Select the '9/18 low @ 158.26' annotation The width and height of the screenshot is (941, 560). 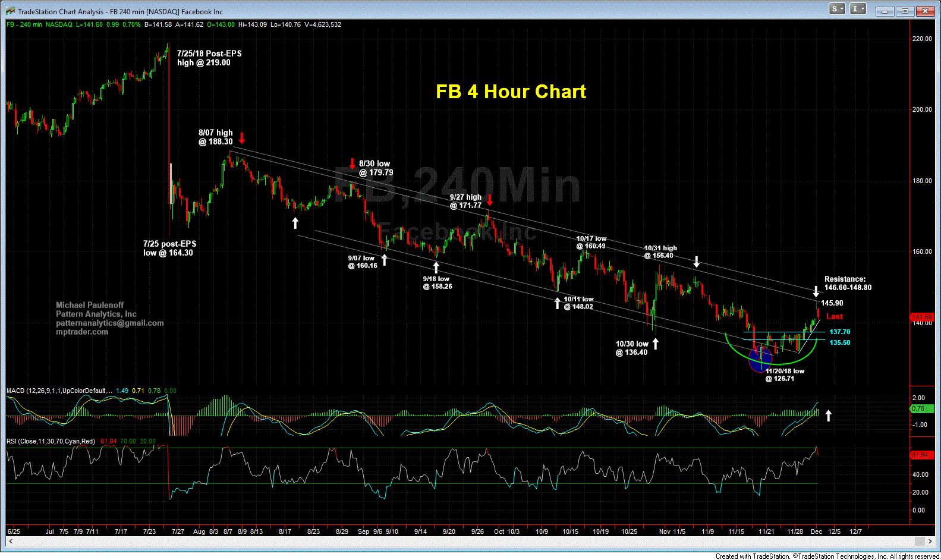438,282
